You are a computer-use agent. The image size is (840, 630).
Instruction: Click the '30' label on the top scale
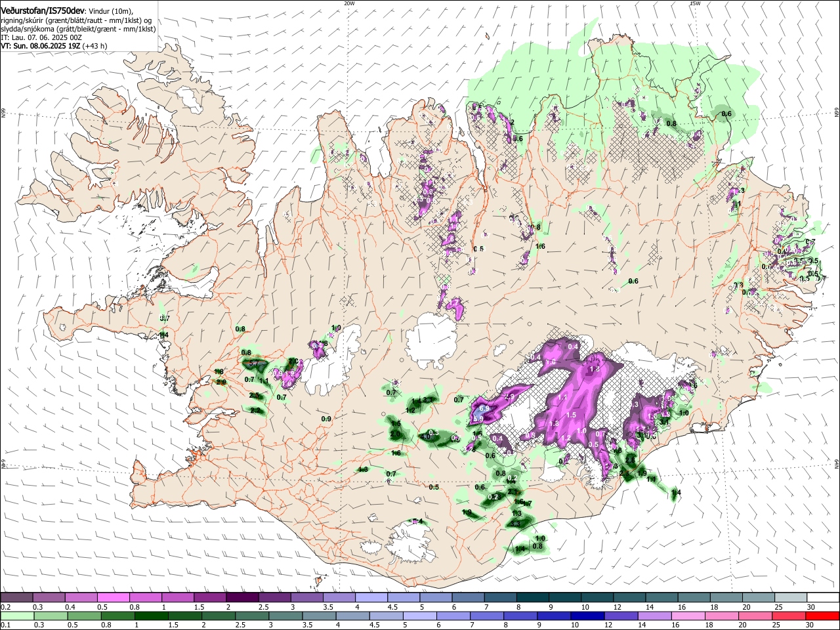pyautogui.click(x=811, y=607)
